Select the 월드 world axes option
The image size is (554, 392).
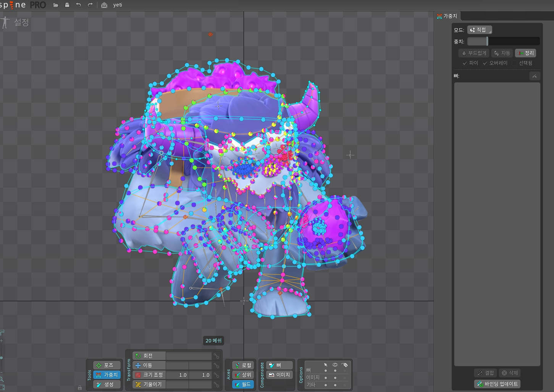[x=243, y=384]
